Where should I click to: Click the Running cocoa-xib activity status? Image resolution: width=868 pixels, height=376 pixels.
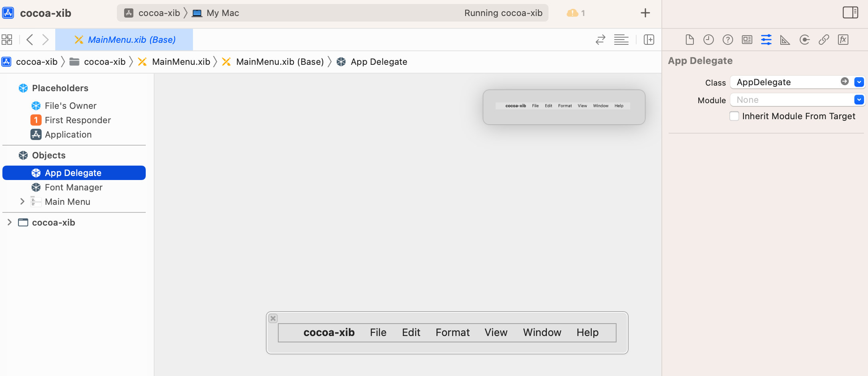[x=503, y=13]
